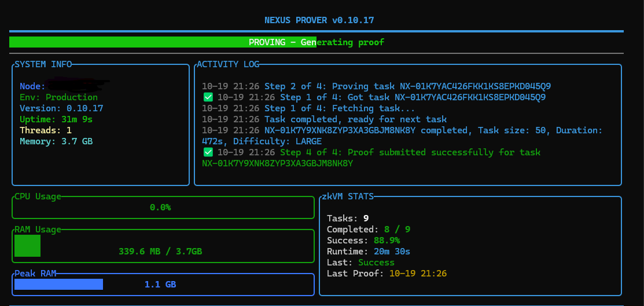Image resolution: width=644 pixels, height=306 pixels.
Task: Click the Completed: 8 / 9 stat
Action: 369,230
